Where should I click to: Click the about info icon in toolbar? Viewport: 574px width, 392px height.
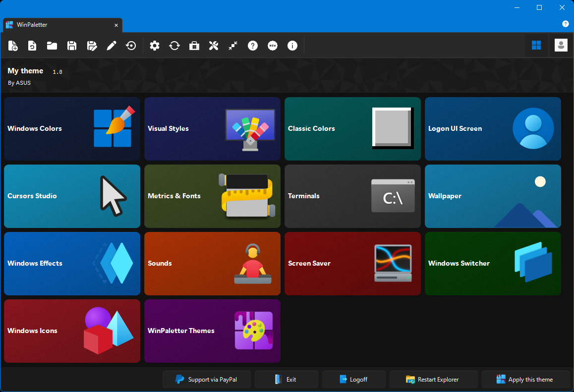pyautogui.click(x=292, y=46)
